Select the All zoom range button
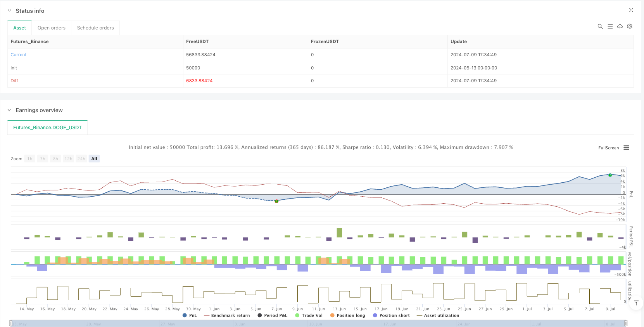Viewport: 644px width, 327px height. tap(94, 159)
